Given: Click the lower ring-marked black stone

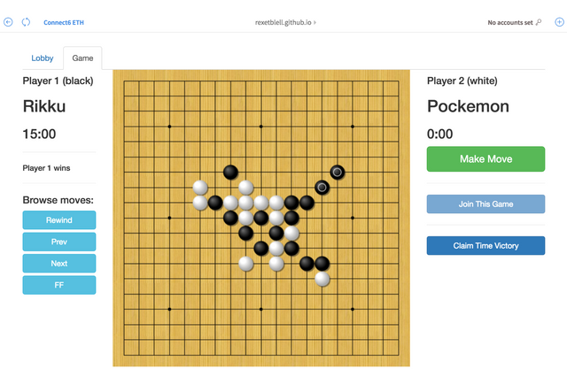Looking at the screenshot, I should pos(322,188).
